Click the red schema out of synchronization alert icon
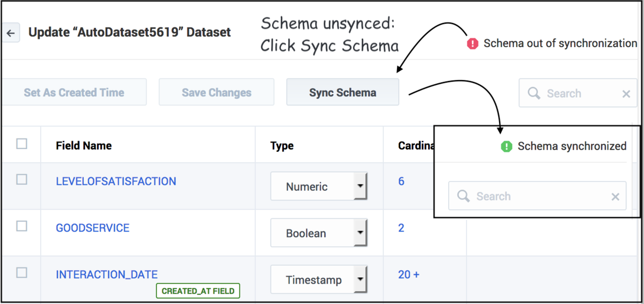The image size is (644, 304). point(472,43)
